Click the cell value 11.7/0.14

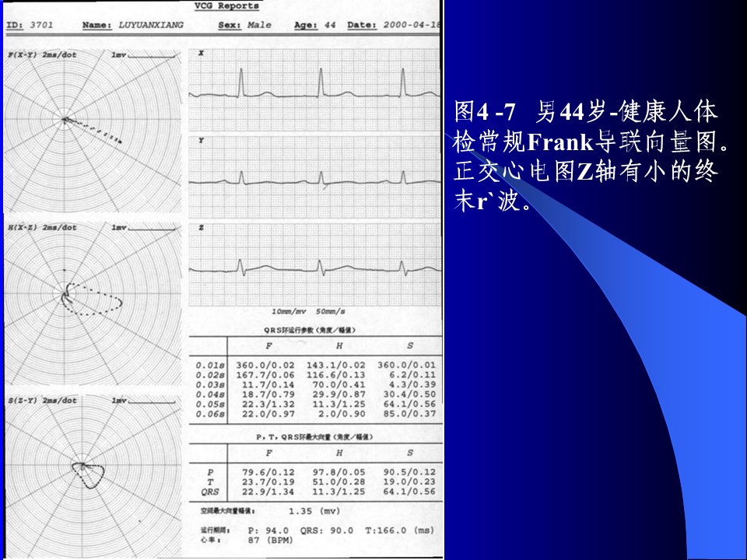pos(268,385)
